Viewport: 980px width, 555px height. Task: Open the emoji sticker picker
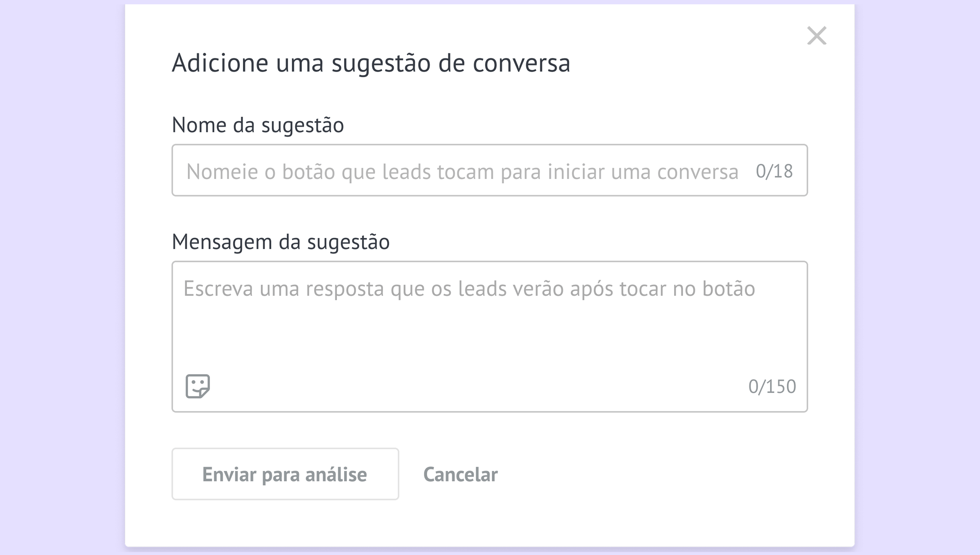(x=197, y=386)
